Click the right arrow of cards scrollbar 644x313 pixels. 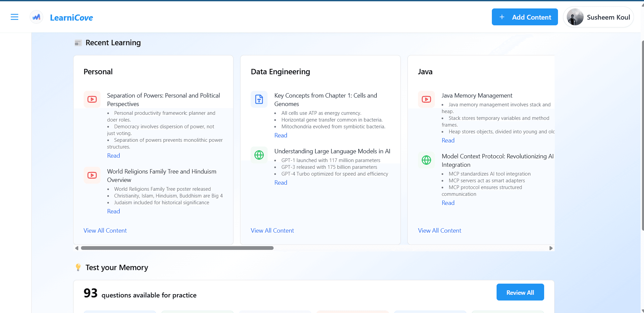tap(551, 248)
